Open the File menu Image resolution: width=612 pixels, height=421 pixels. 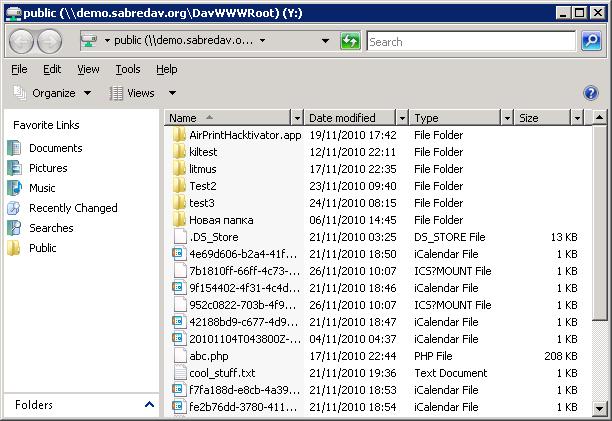19,69
